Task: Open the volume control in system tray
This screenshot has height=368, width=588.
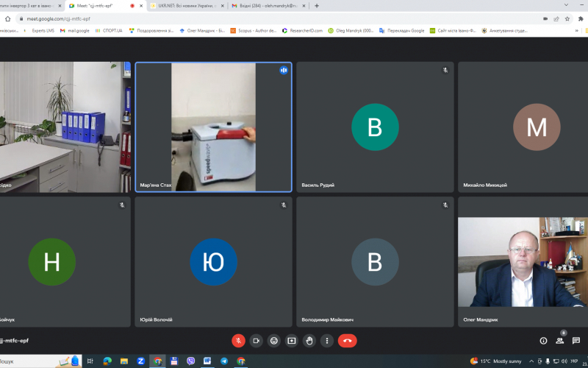Action: (564, 361)
